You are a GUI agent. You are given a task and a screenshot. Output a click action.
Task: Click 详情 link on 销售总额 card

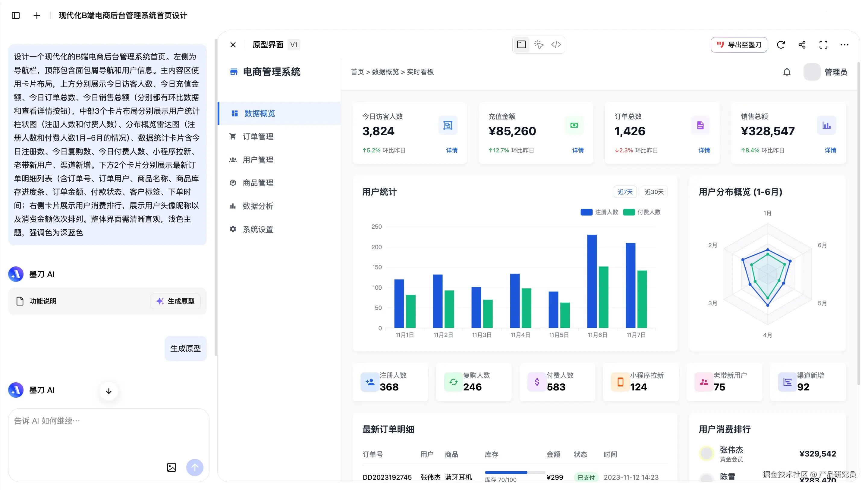(x=830, y=150)
